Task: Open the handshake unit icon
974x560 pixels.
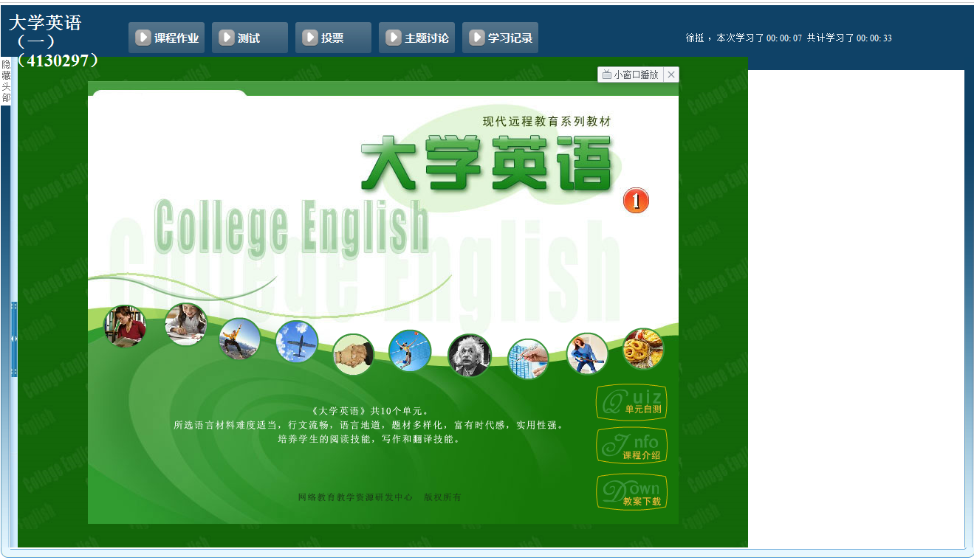Action: tap(353, 354)
